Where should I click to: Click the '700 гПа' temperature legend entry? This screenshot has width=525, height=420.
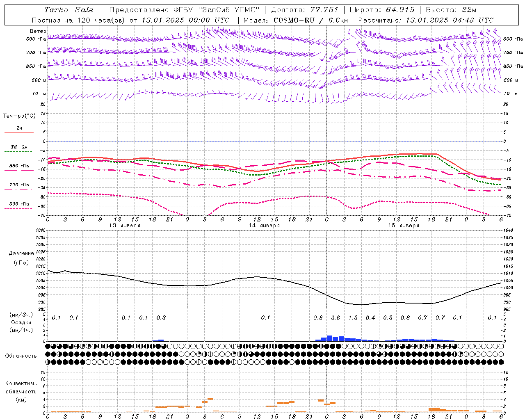coord(19,185)
